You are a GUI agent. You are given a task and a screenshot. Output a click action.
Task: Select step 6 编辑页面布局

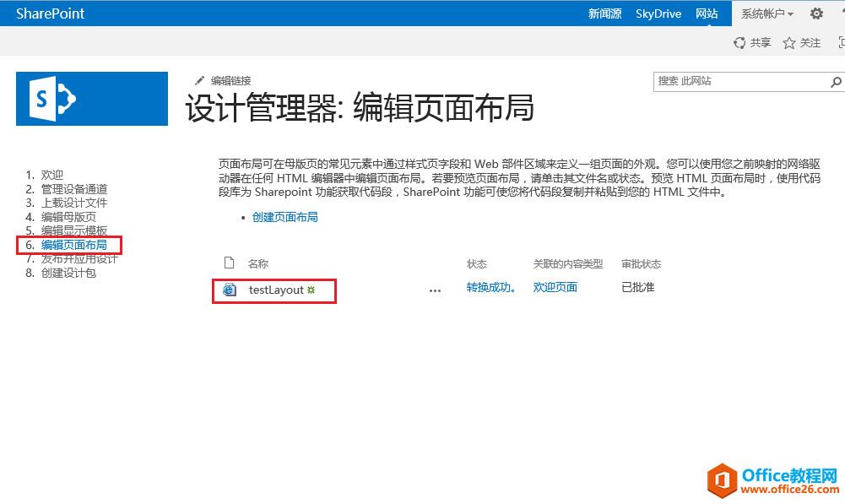coord(73,245)
